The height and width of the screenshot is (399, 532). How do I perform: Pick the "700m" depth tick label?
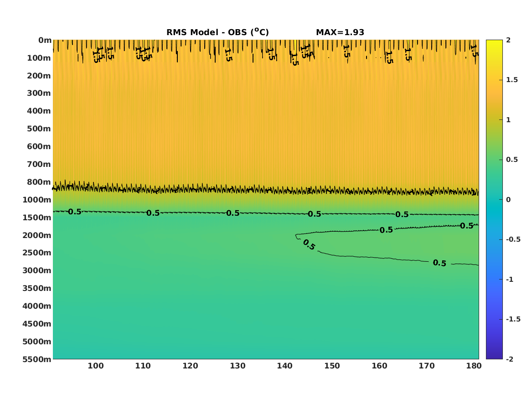click(x=39, y=164)
